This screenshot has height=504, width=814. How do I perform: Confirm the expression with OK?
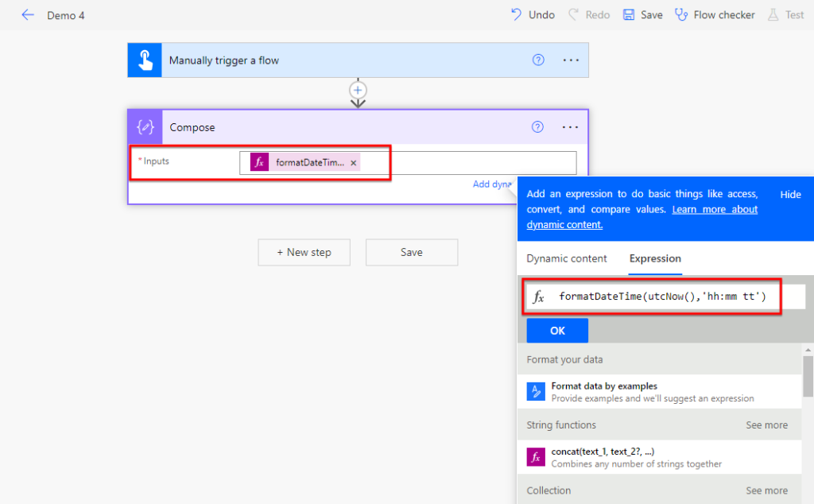click(557, 331)
